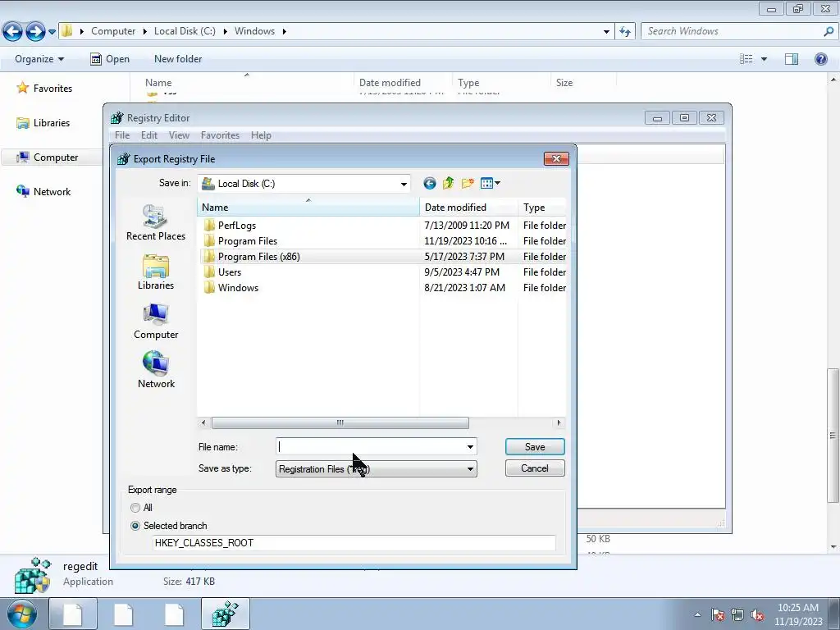Click the muted volume tray icon
Viewport: 840px width, 630px height.
pos(757,614)
